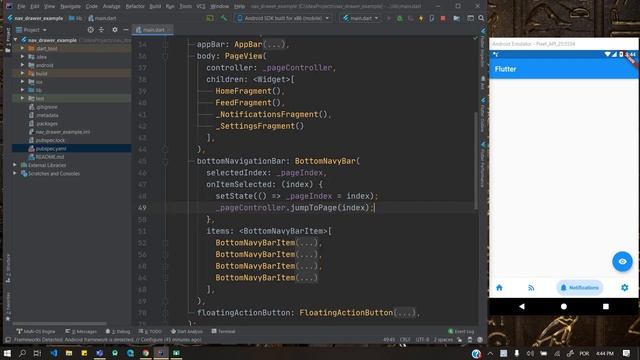Open Project panel settings gear
This screenshot has height=360, width=640.
115,30
